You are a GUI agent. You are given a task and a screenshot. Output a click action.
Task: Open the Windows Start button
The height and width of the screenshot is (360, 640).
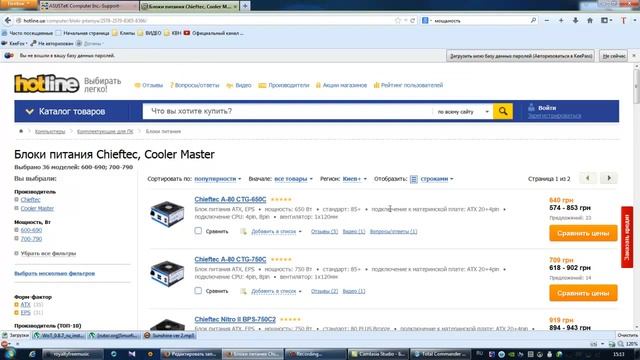click(9, 353)
